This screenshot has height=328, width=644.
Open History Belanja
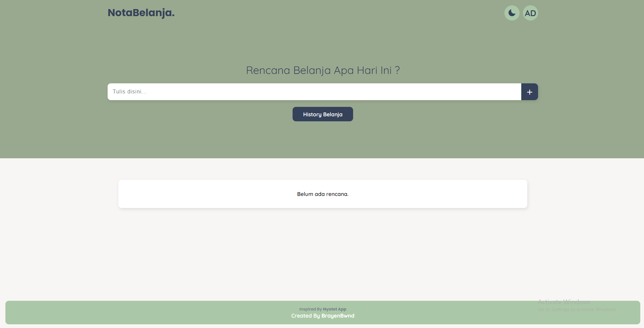tap(323, 114)
